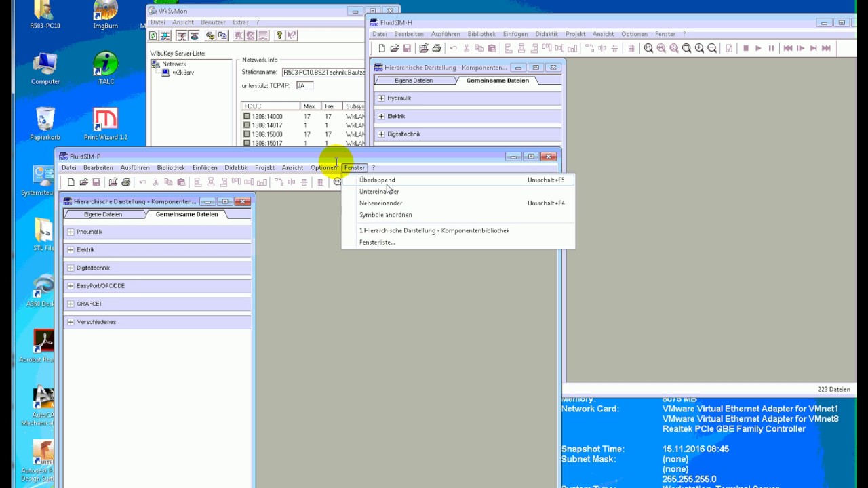The image size is (868, 488).
Task: Click refresh icon in WkSvMon toolbar
Action: click(153, 35)
